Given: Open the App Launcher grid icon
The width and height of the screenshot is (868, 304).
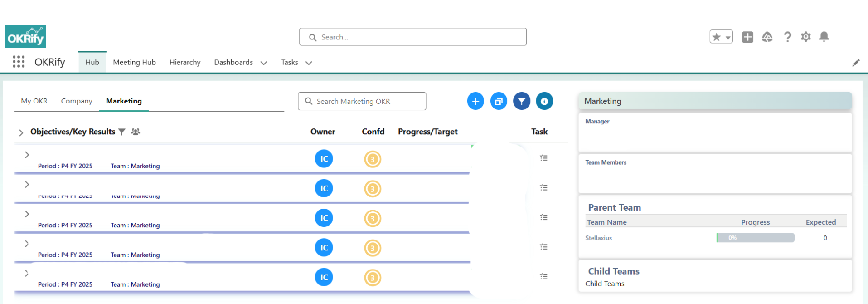Looking at the screenshot, I should pos(19,62).
